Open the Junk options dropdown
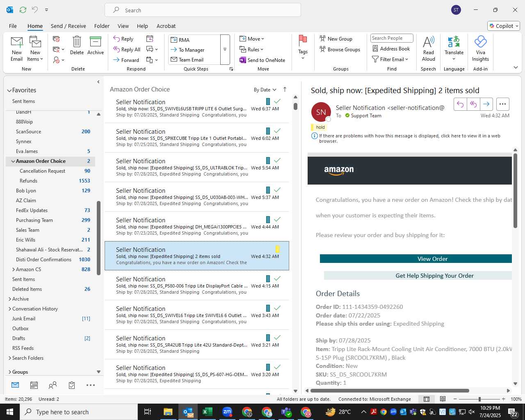Image resolution: width=525 pixels, height=420 pixels. click(x=59, y=60)
